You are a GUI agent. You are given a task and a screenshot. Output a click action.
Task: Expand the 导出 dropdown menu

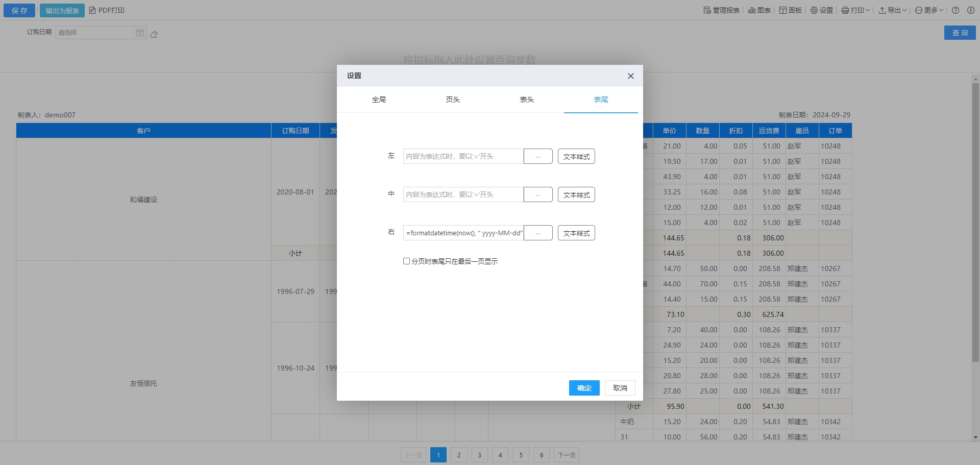tap(892, 10)
